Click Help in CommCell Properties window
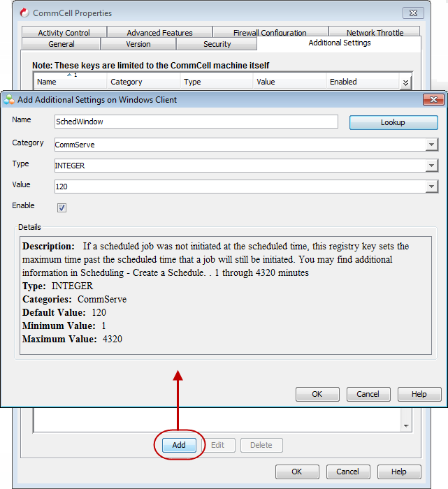 pos(399,472)
